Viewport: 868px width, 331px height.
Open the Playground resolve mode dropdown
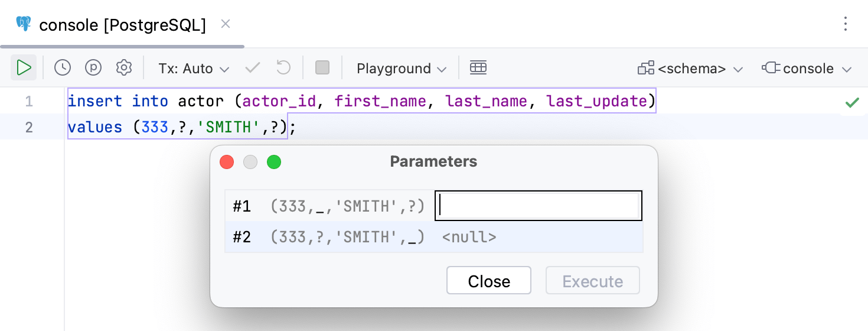coord(402,69)
